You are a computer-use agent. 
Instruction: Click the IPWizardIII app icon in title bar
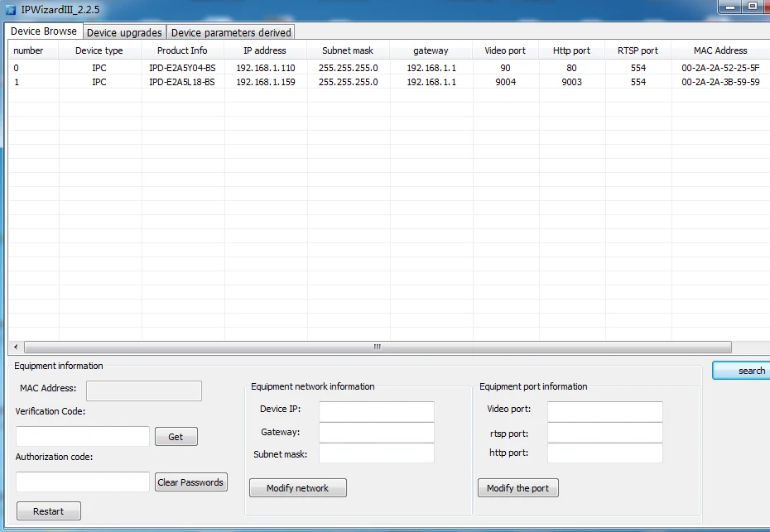click(x=10, y=9)
